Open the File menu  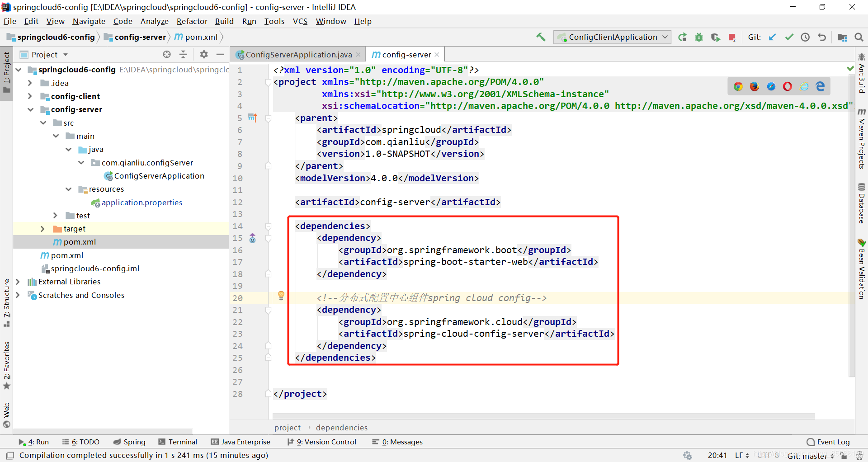[x=10, y=21]
